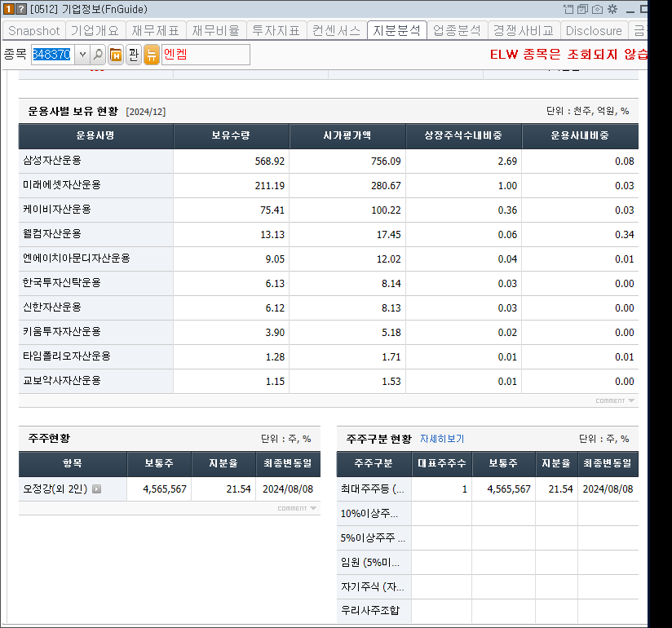
Task: Select the 케이비자산운용 row name
Action: point(57,209)
